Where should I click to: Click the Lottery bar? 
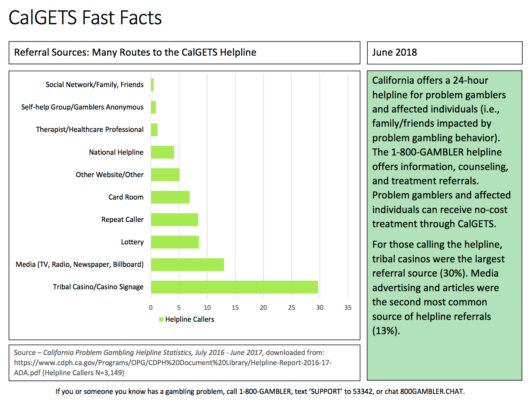175,242
